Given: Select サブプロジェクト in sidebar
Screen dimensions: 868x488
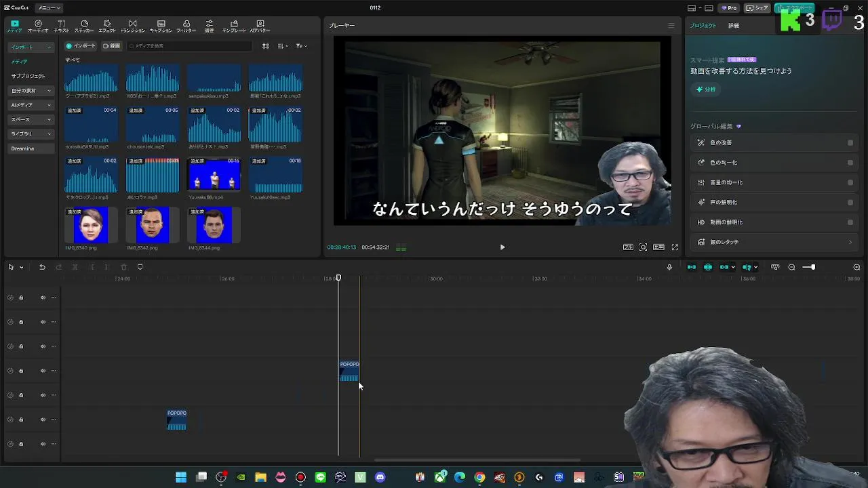Looking at the screenshot, I should pyautogui.click(x=28, y=77).
